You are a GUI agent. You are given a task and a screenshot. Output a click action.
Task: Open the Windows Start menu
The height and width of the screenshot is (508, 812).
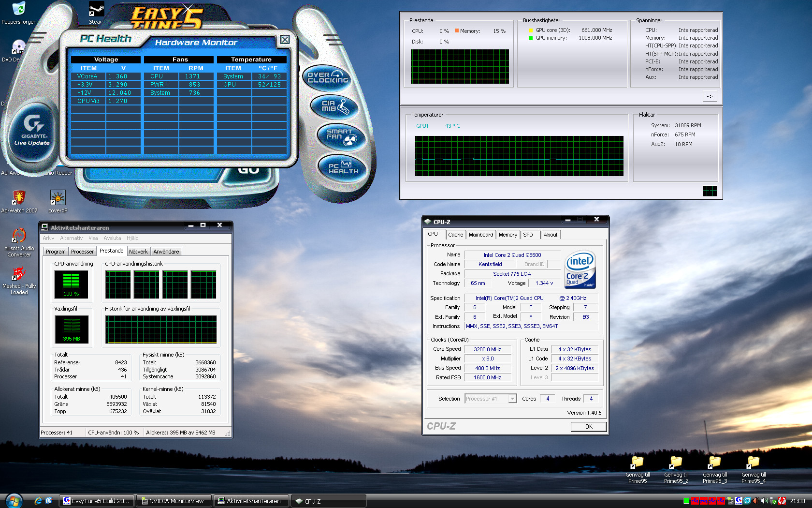14,501
